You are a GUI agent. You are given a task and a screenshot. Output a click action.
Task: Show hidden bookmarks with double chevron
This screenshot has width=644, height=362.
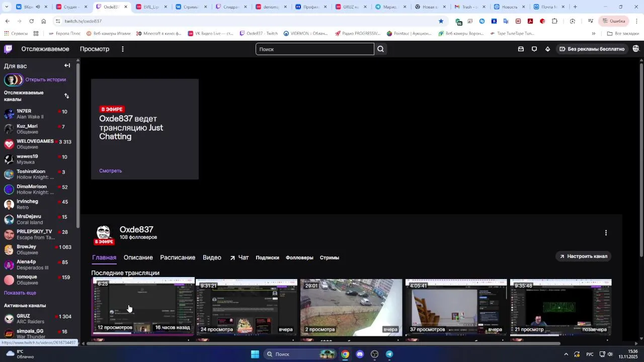594,34
